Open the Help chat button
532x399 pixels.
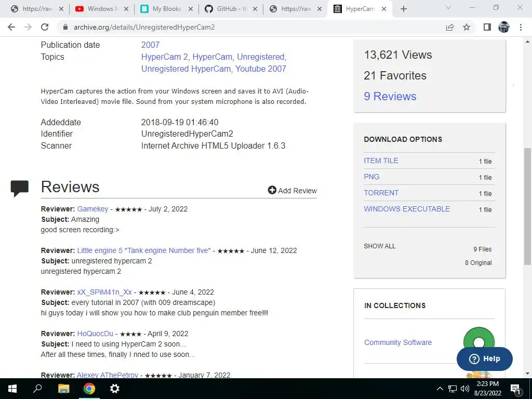tap(485, 358)
